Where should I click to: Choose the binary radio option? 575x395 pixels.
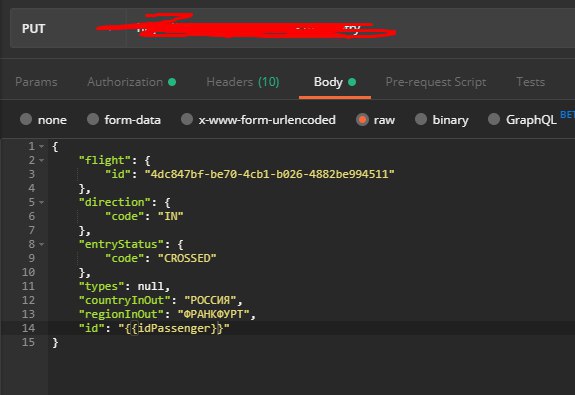point(421,119)
